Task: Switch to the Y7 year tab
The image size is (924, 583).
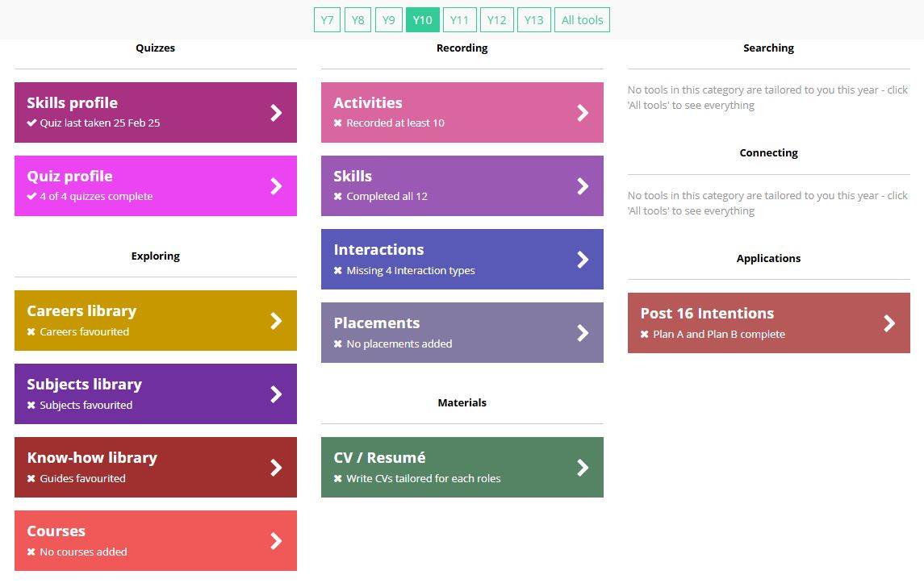Action: pos(327,20)
